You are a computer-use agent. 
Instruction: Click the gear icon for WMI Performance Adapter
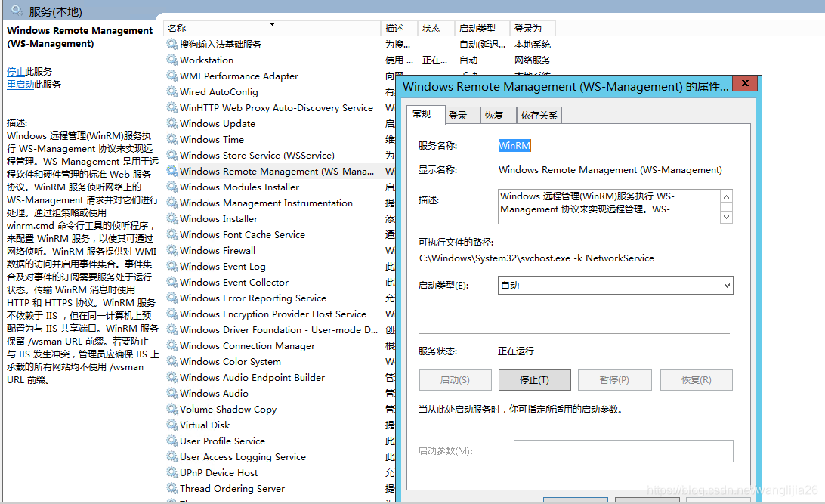click(x=172, y=76)
